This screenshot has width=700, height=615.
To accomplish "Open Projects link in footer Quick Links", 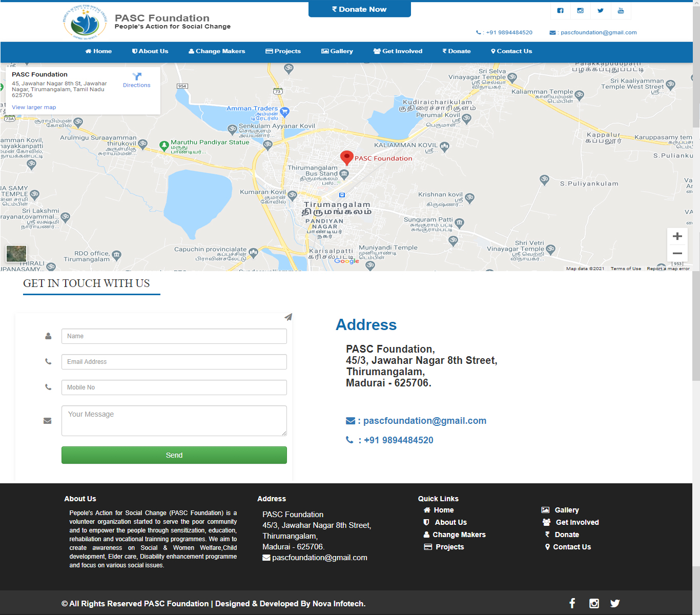I will click(x=449, y=547).
